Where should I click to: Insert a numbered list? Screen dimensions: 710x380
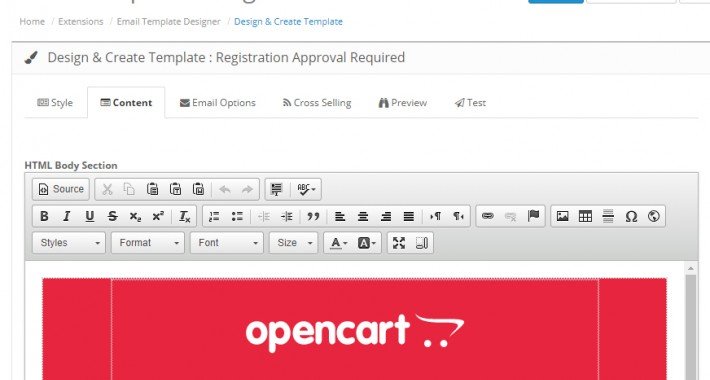(x=214, y=216)
